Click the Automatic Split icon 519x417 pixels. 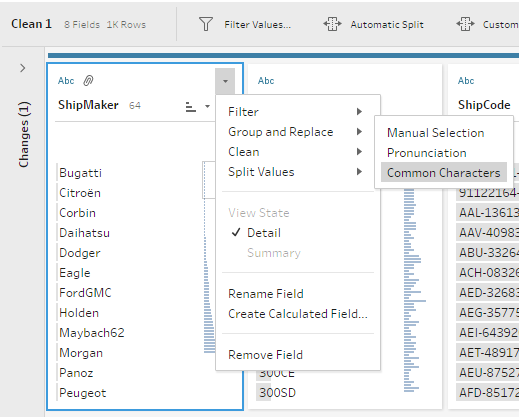(332, 24)
